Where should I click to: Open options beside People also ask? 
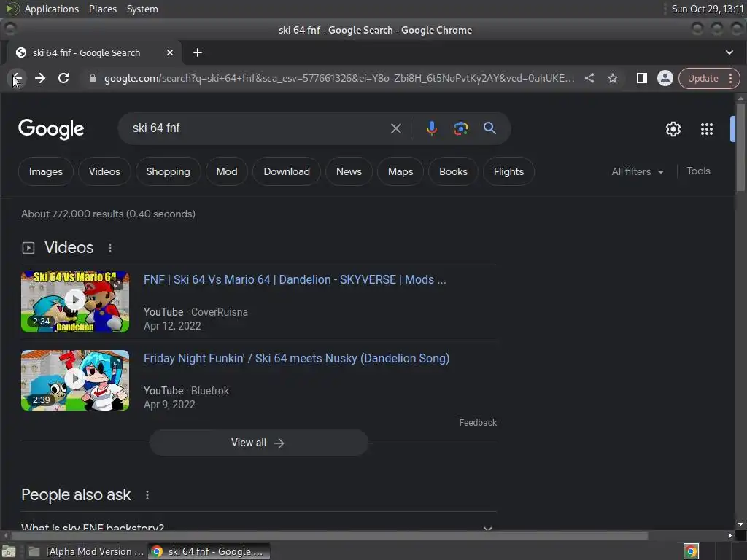coord(147,495)
